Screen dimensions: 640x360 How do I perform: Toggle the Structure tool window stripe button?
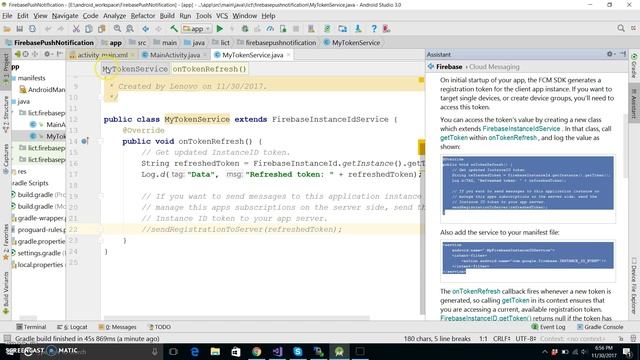point(6,114)
